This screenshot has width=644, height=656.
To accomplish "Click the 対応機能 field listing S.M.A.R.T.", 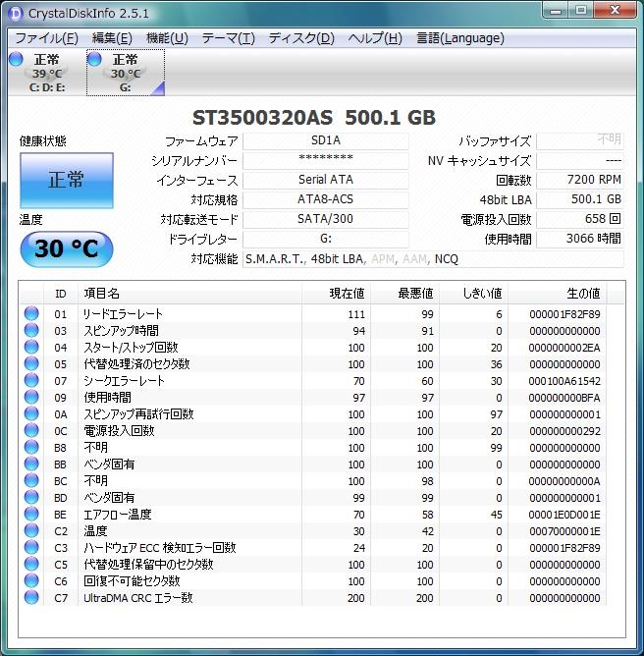I will click(433, 259).
